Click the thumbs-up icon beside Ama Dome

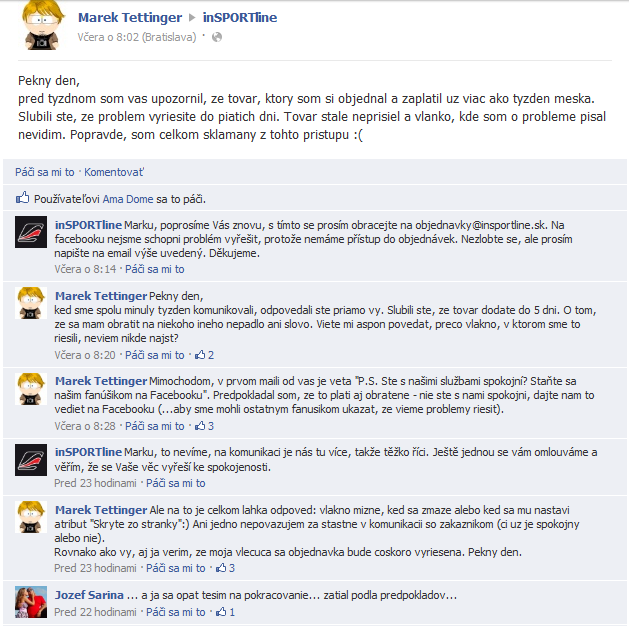point(22,198)
